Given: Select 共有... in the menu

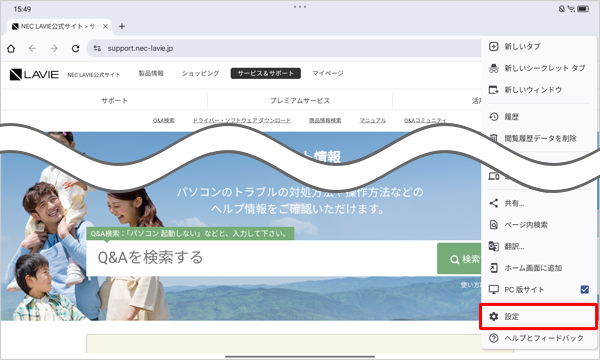Looking at the screenshot, I should pos(539,203).
